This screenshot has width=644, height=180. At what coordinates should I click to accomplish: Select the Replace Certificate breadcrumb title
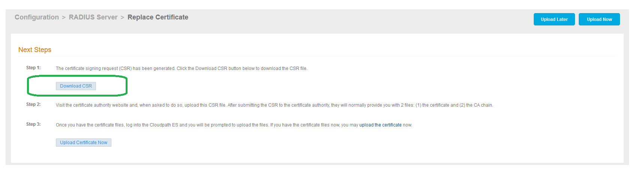tap(158, 17)
